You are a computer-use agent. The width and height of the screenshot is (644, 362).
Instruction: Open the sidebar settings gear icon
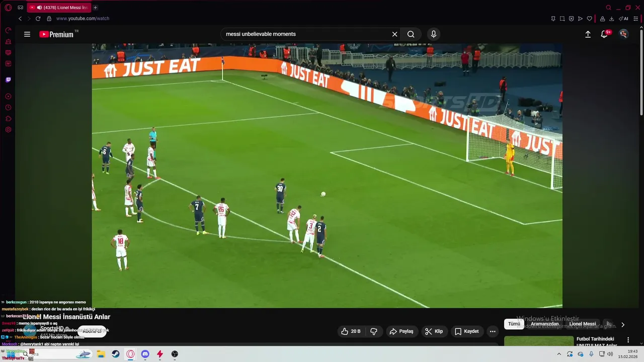coord(8,130)
